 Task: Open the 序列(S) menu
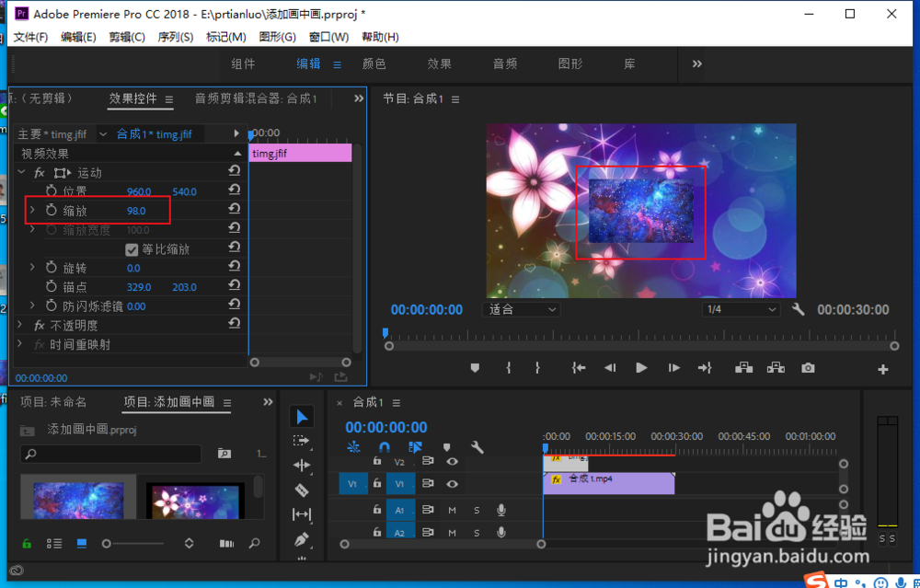click(176, 37)
